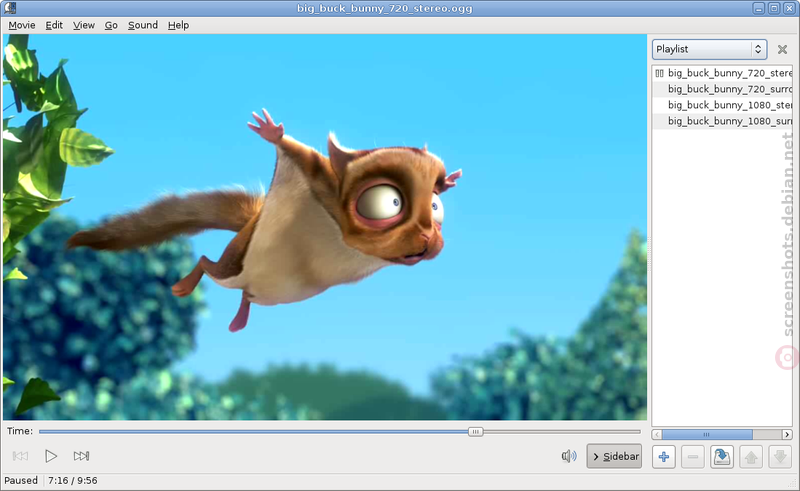Open the Playlist dropdown selector
Image resolution: width=800 pixels, height=491 pixels.
coord(709,49)
